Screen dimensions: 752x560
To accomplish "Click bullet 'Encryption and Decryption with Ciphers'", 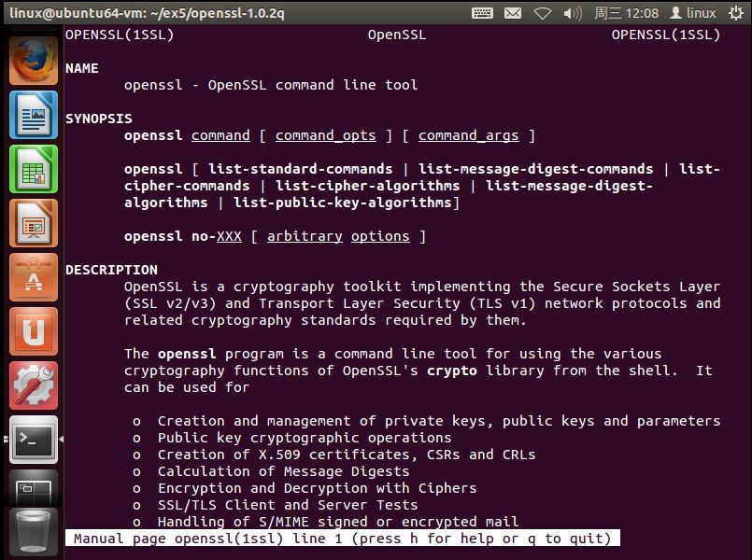I will coord(317,488).
